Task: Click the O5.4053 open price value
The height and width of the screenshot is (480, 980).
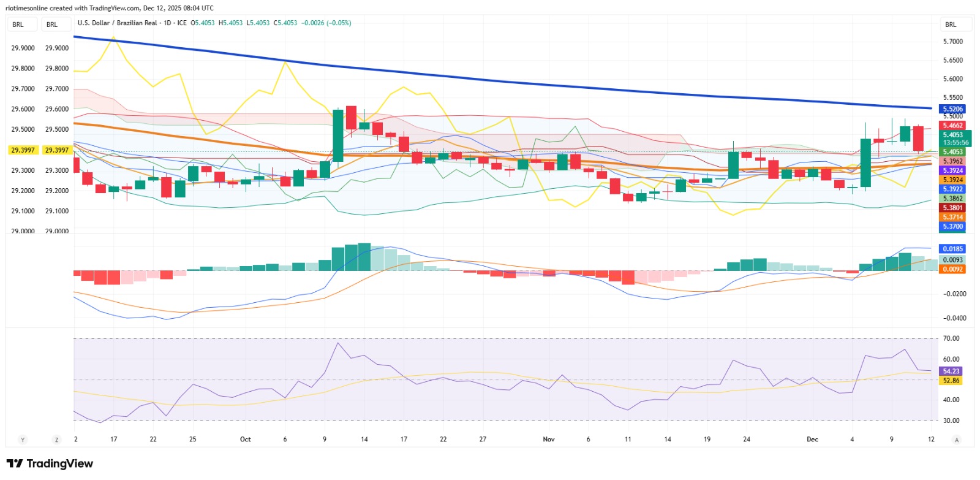Action: (203, 23)
